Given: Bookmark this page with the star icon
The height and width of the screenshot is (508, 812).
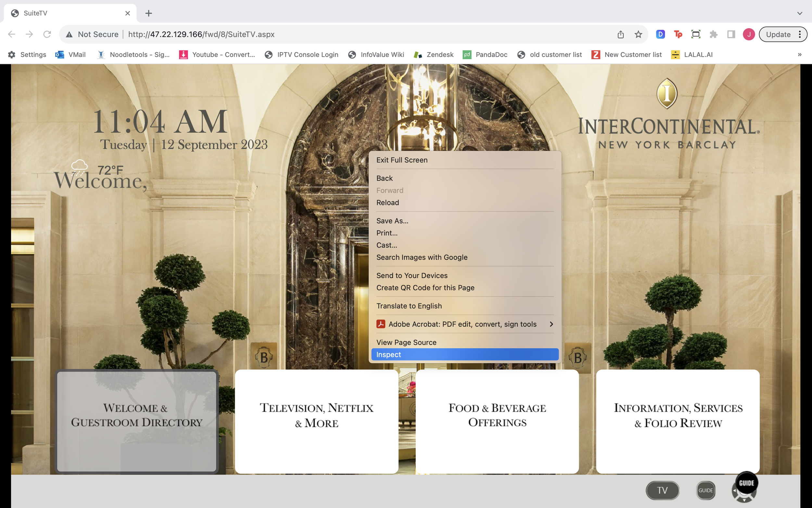Looking at the screenshot, I should pos(638,34).
